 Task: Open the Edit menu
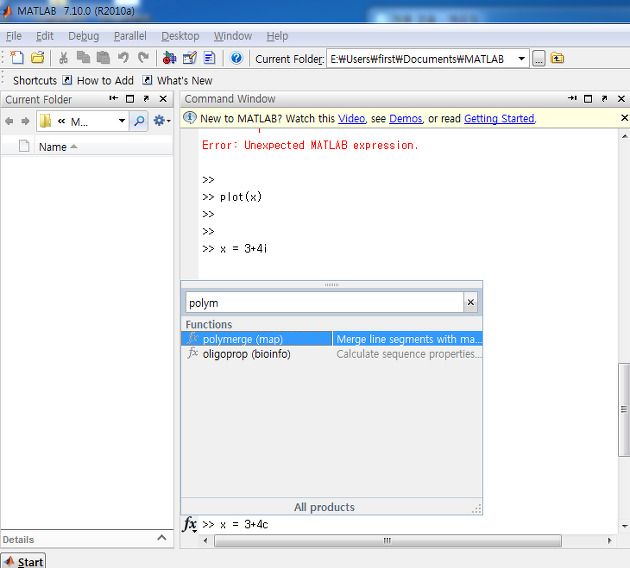45,36
